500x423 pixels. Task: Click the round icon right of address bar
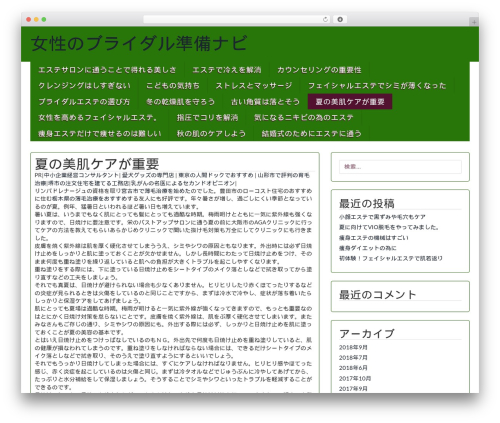point(340,19)
